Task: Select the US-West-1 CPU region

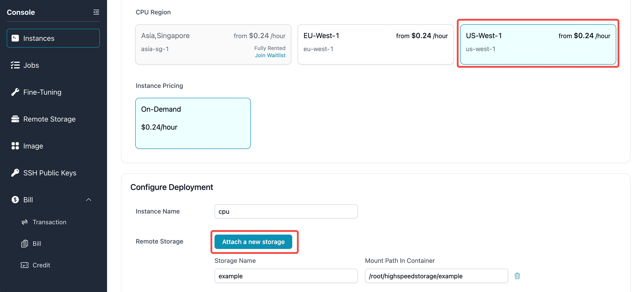Action: click(x=538, y=44)
